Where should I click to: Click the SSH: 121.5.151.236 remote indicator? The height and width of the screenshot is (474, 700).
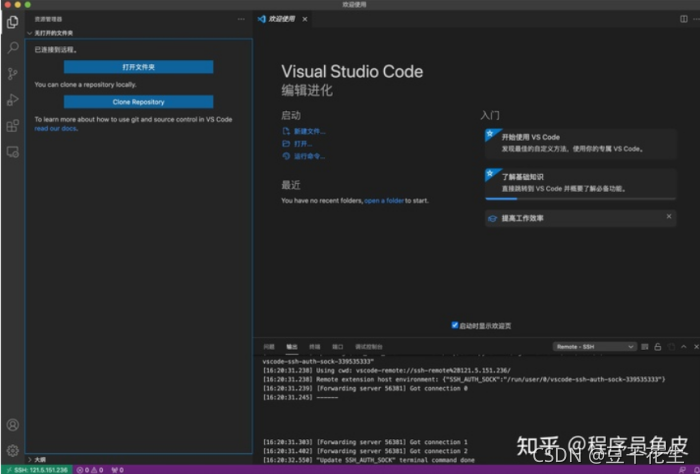37,470
